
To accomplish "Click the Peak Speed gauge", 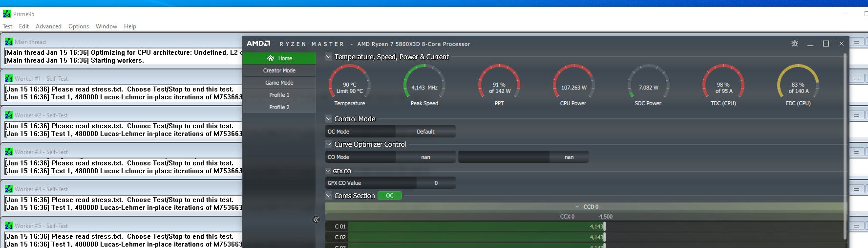I will (424, 85).
